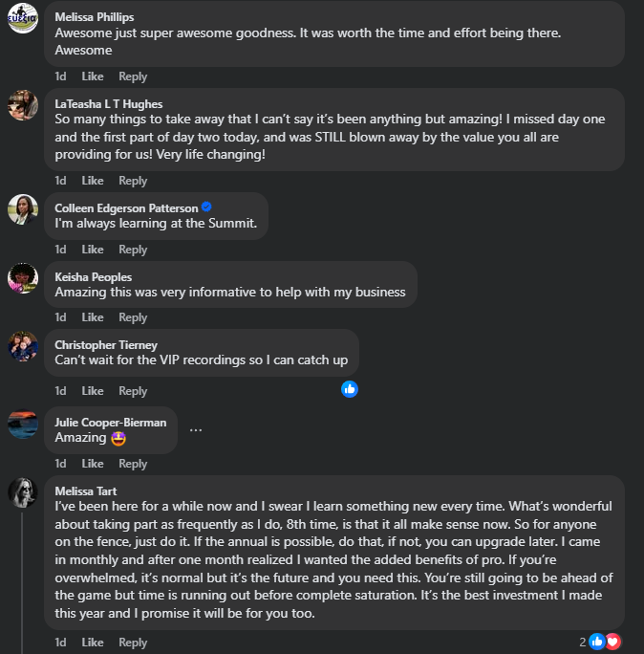Open Keisha Peoples' name link
Image resolution: width=644 pixels, height=654 pixels.
click(94, 277)
